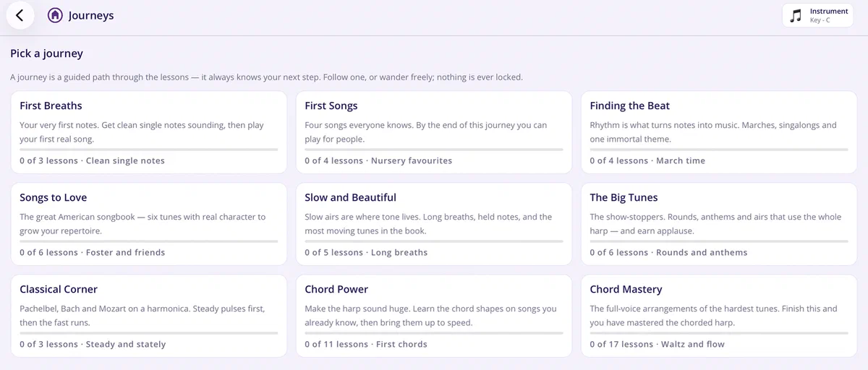Click the First Songs progress bar
This screenshot has height=370, width=868.
[434, 150]
